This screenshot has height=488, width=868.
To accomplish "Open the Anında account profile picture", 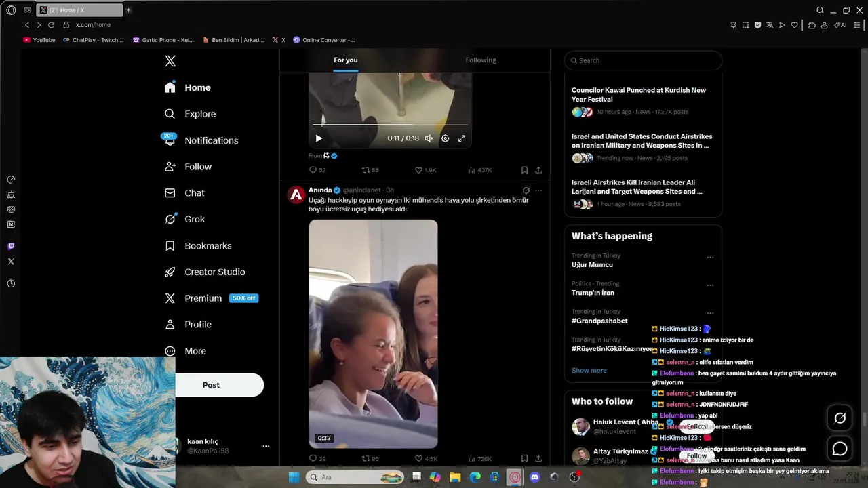I will (296, 195).
